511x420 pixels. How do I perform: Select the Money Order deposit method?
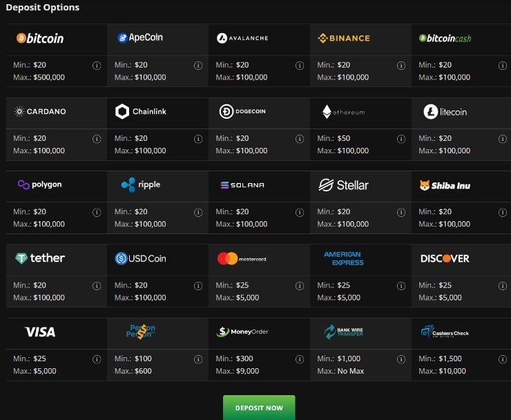tap(242, 332)
